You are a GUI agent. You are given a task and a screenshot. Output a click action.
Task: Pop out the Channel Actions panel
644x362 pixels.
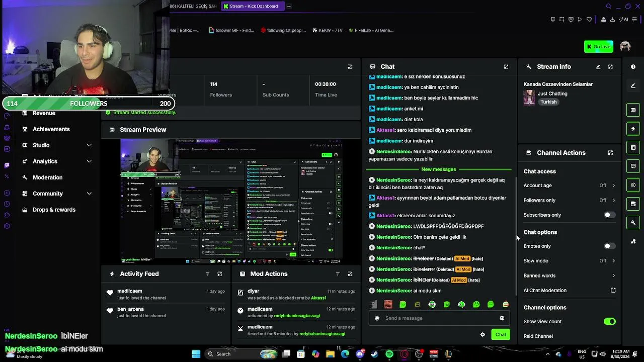610,153
